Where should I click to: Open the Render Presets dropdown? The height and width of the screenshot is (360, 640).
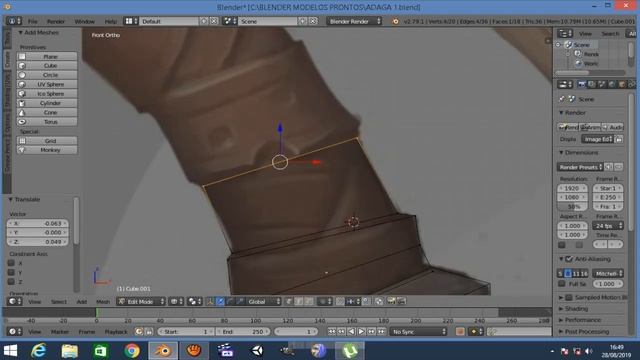(580, 167)
